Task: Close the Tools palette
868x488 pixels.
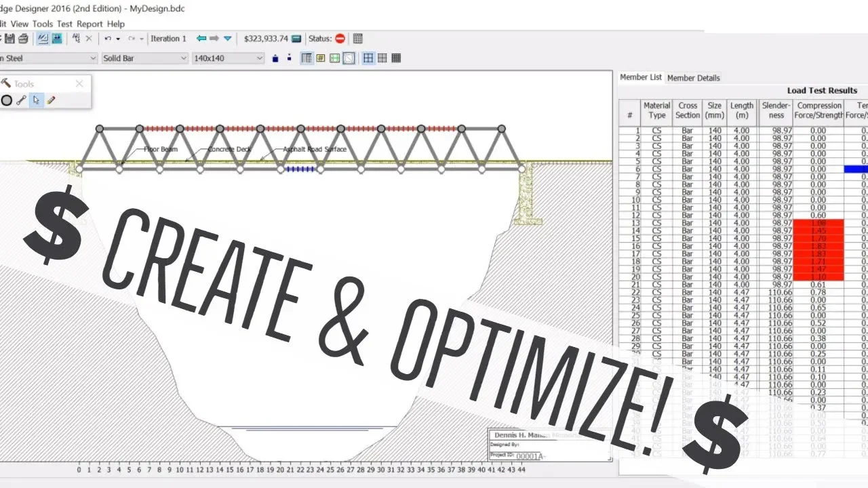Action: point(79,83)
